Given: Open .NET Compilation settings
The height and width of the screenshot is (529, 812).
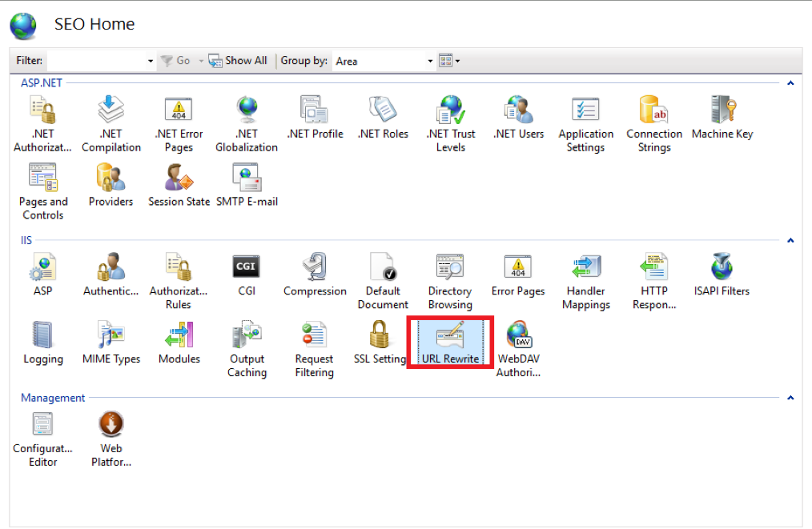Looking at the screenshot, I should coord(111,124).
